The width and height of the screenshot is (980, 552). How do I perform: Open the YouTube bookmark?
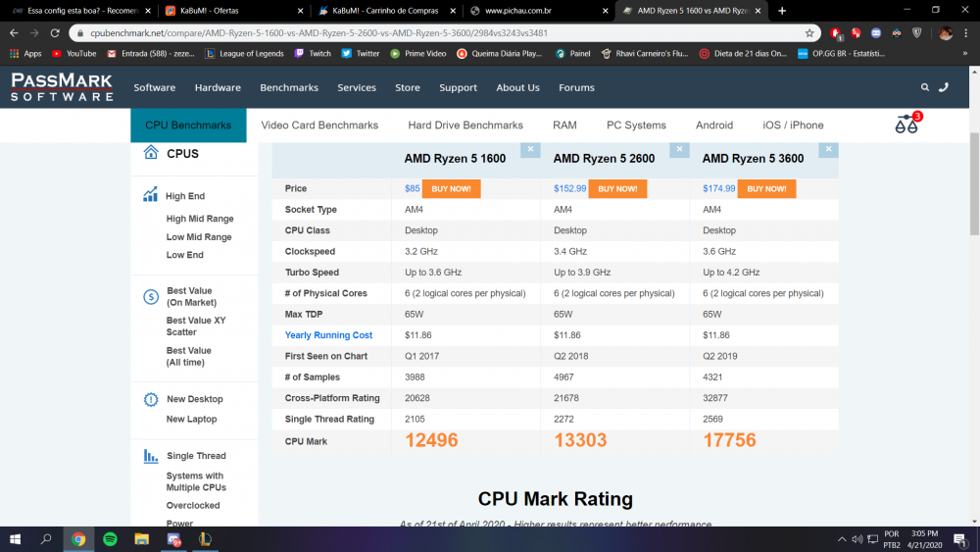(73, 53)
